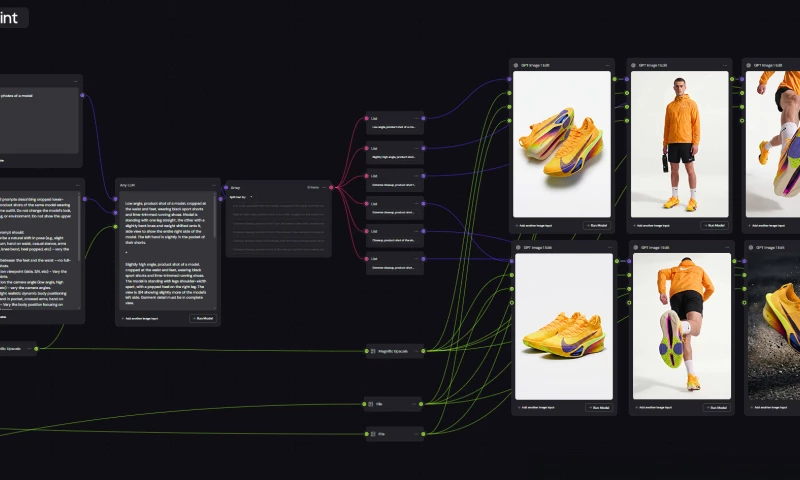The height and width of the screenshot is (480, 800).
Task: Open options on the 'Low angle' List node
Action: [416, 118]
